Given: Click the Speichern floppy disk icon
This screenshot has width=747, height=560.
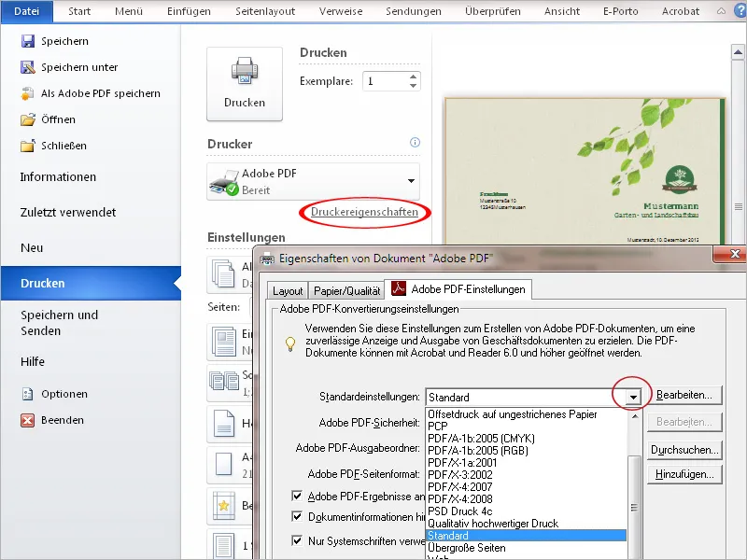Looking at the screenshot, I should point(28,41).
